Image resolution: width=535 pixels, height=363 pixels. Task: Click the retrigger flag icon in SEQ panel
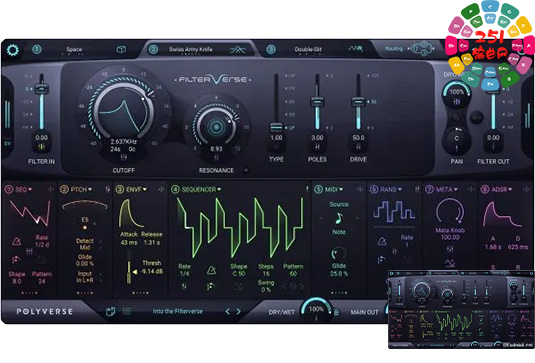(x=15, y=260)
